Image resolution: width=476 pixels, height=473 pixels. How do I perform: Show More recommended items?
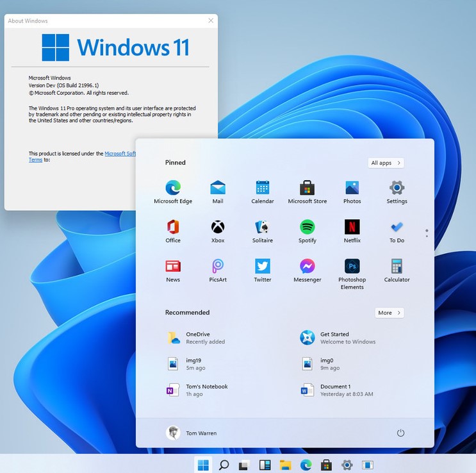click(x=389, y=313)
